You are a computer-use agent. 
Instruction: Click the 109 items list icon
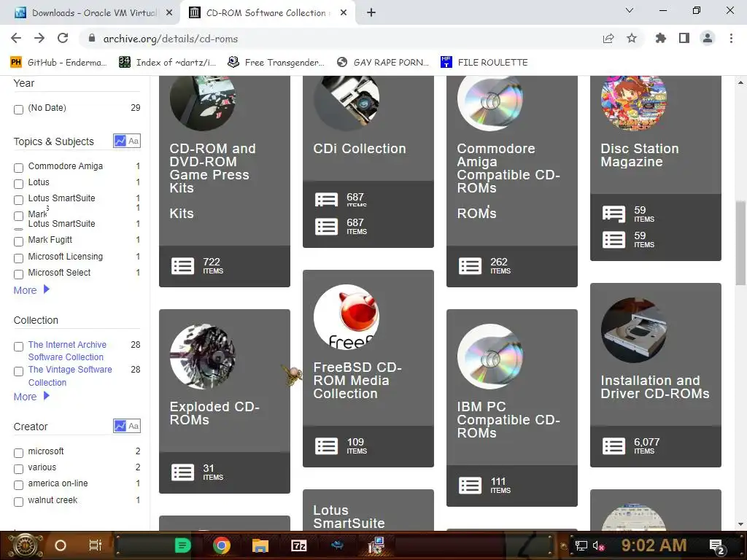(326, 446)
